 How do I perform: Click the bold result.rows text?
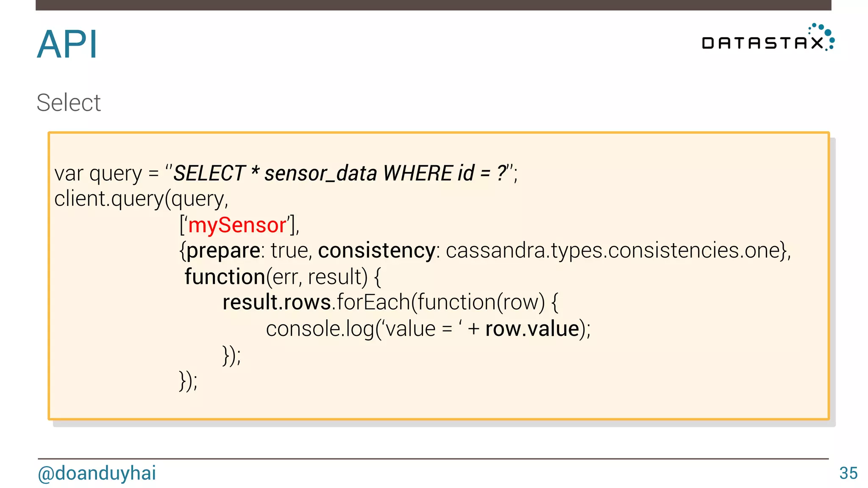276,302
